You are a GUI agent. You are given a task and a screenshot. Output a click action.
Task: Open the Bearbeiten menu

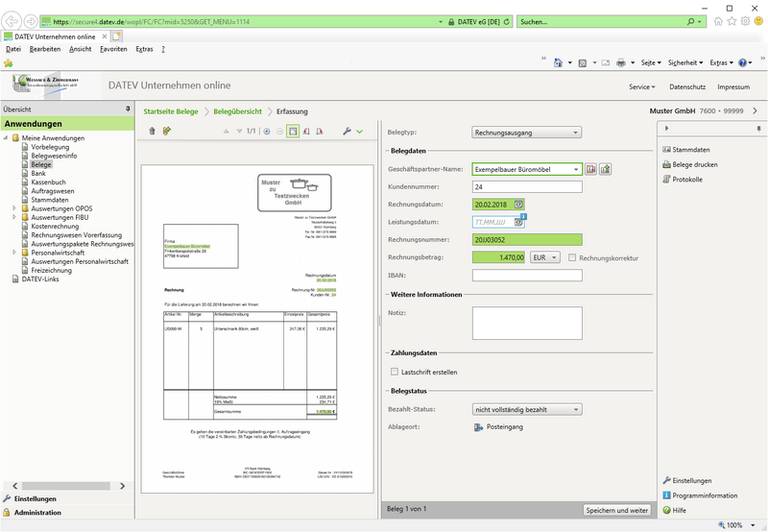[x=45, y=49]
